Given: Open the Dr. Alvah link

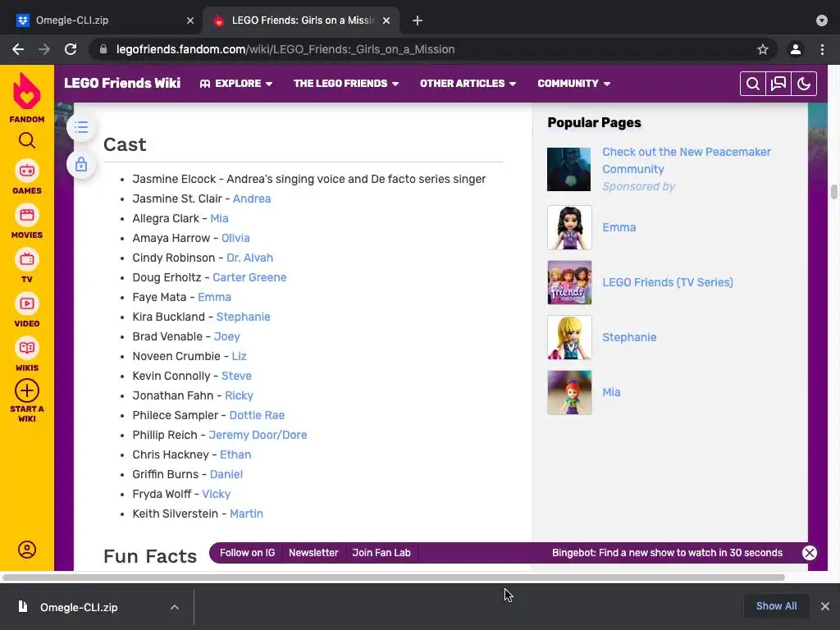Looking at the screenshot, I should pyautogui.click(x=249, y=258).
